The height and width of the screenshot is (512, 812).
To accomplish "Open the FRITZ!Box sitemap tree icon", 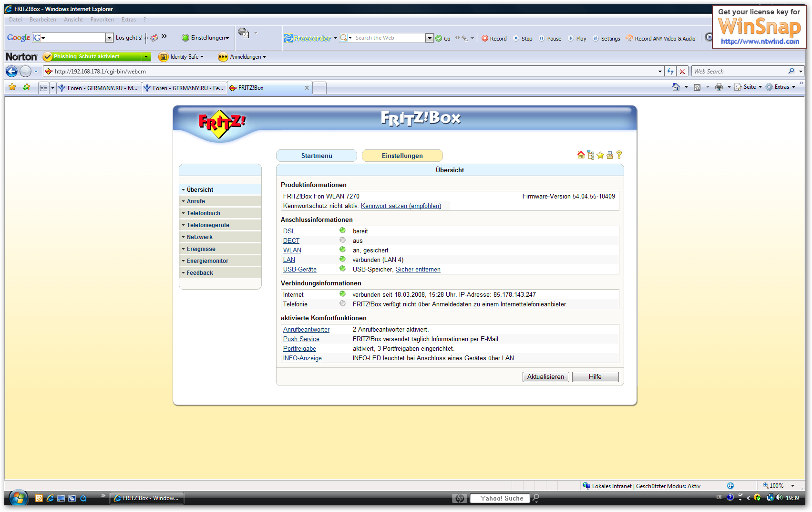I will pyautogui.click(x=591, y=155).
